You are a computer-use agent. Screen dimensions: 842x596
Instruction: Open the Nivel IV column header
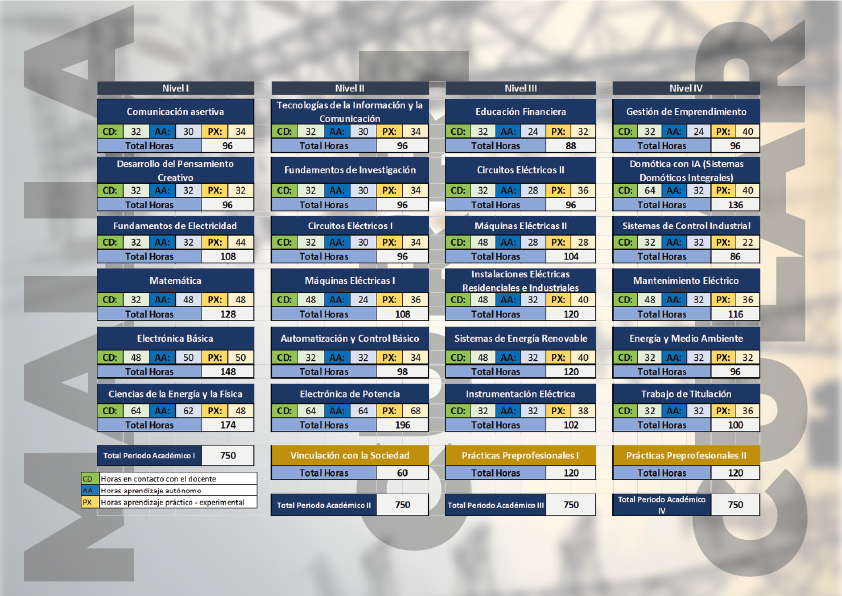pos(686,88)
